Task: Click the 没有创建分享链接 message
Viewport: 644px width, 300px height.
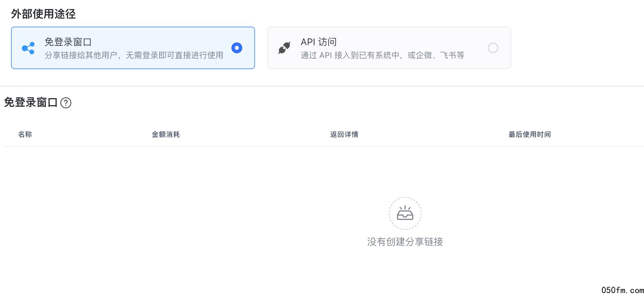Action: [405, 242]
